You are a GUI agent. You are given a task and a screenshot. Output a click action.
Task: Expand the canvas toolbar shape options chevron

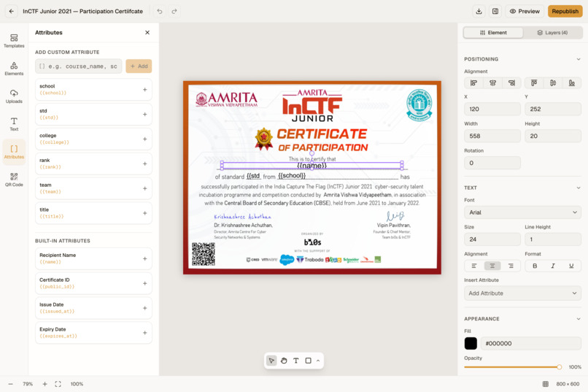click(318, 361)
